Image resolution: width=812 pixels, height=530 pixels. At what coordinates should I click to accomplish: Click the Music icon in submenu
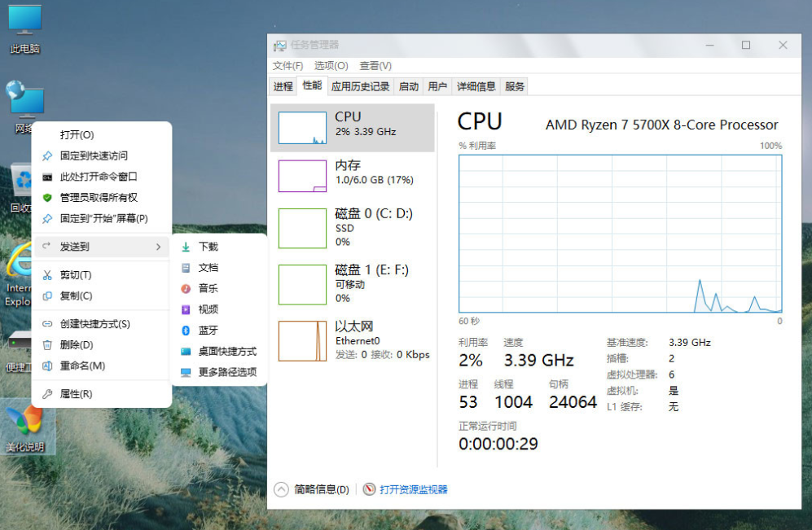[186, 288]
